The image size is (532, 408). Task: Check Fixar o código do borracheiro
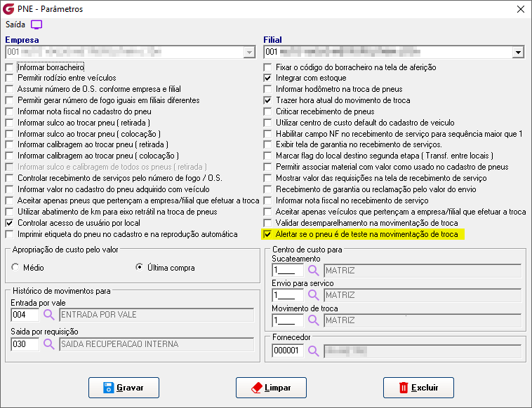[x=267, y=67]
